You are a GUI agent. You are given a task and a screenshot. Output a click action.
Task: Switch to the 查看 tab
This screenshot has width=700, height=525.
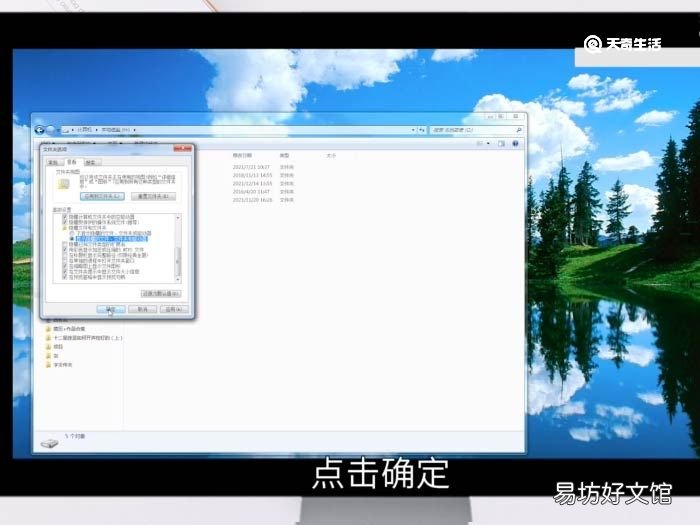click(x=72, y=162)
